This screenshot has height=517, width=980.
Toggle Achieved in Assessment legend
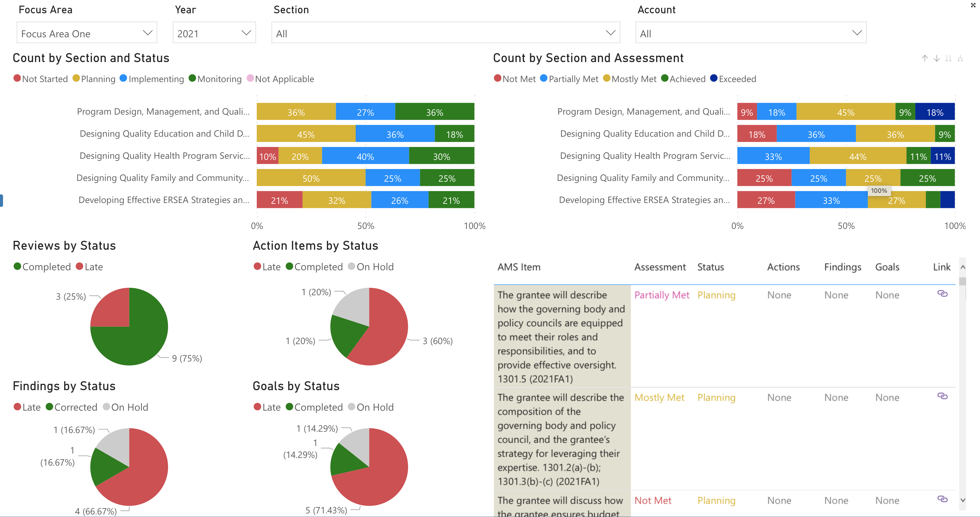tap(683, 79)
